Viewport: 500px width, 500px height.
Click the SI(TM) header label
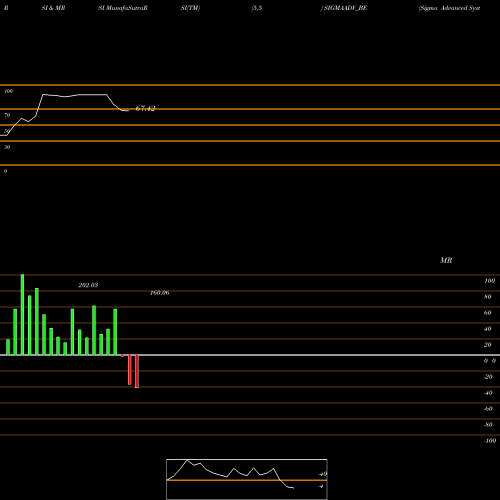coord(190,8)
